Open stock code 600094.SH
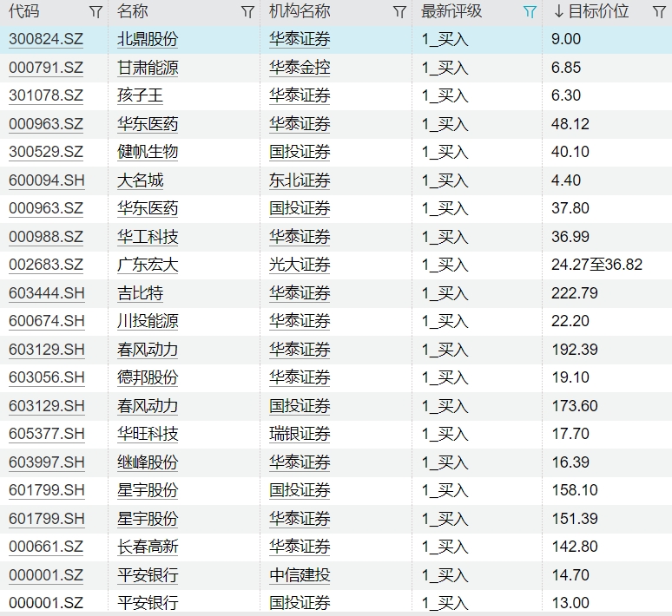Viewport: 672px width, 616px height. [47, 180]
